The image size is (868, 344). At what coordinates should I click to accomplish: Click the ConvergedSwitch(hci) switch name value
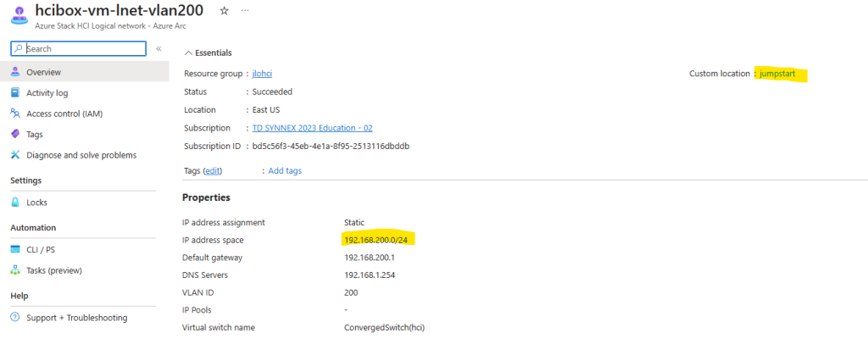(x=384, y=327)
